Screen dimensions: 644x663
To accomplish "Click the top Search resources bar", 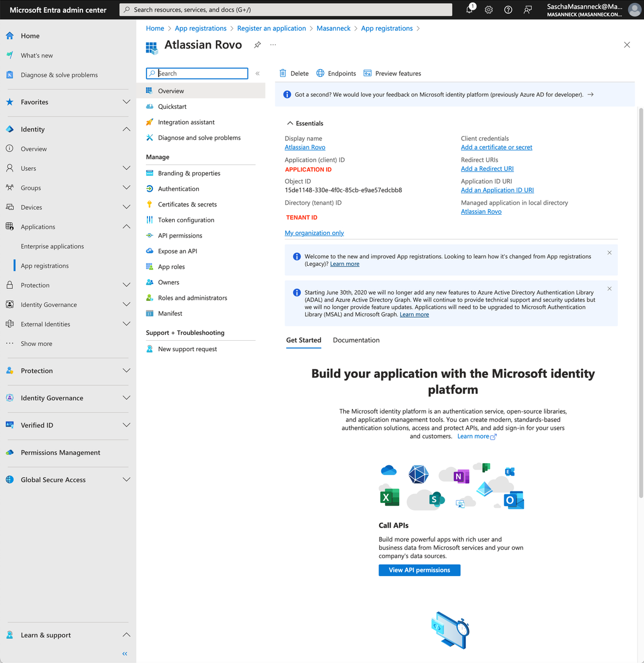I will coord(286,10).
